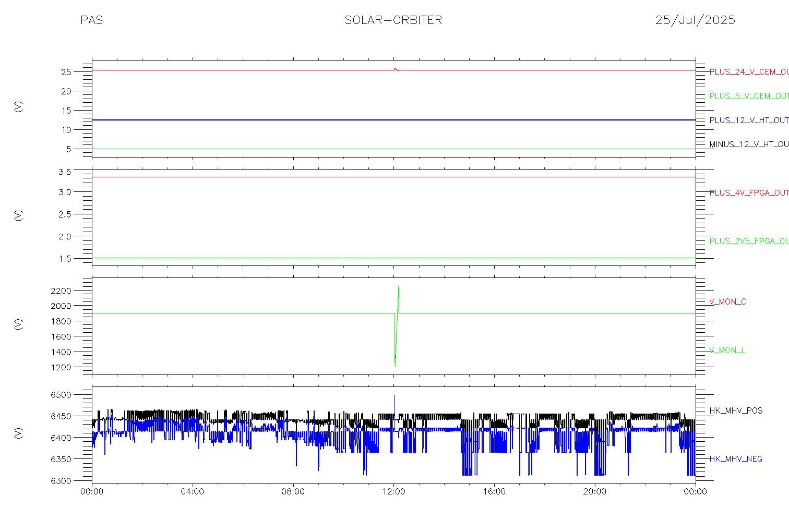
Task: Click the 00:00 label at the axis start
Action: coord(92,491)
